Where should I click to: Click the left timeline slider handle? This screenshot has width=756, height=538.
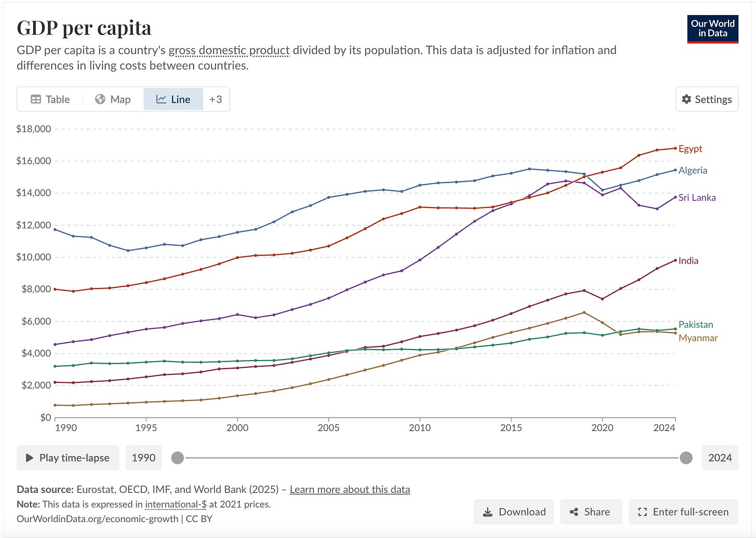pyautogui.click(x=178, y=458)
